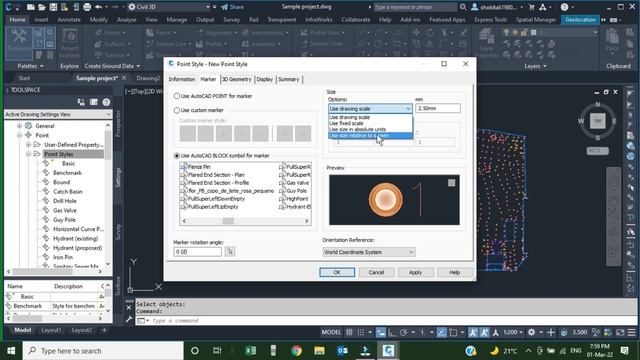The image size is (640, 360).
Task: Open the Size Options dropdown
Action: (x=370, y=109)
